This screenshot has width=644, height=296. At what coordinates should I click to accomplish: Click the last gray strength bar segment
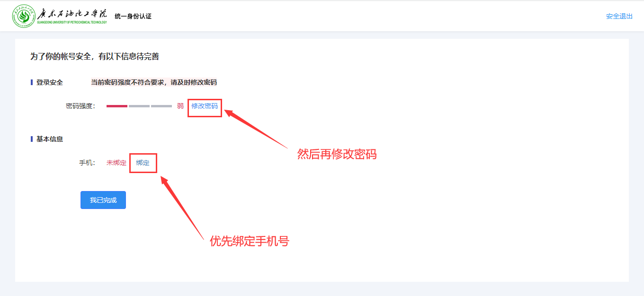tap(161, 106)
